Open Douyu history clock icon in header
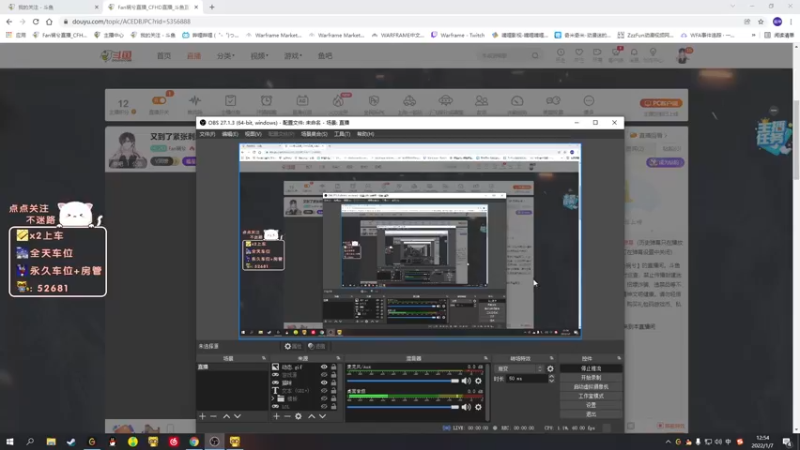Viewport: 800px width, 450px height. [560, 54]
